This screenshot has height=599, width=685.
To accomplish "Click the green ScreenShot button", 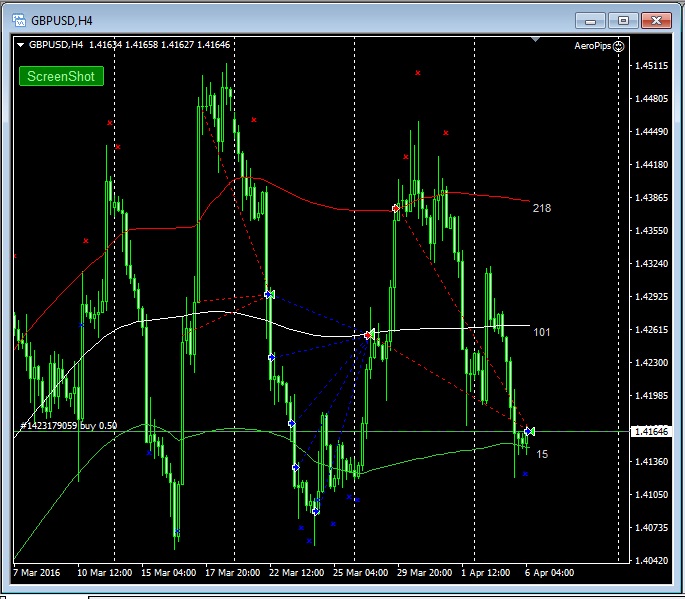I will (61, 76).
